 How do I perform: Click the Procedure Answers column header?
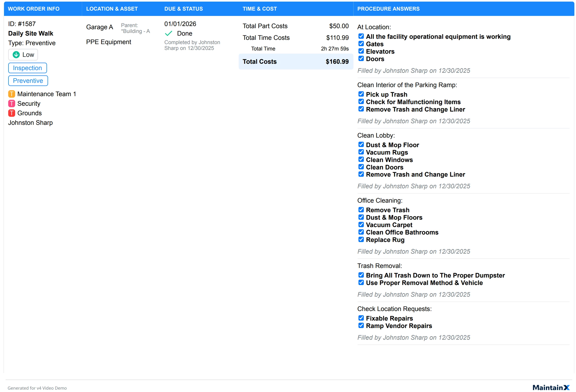[388, 9]
